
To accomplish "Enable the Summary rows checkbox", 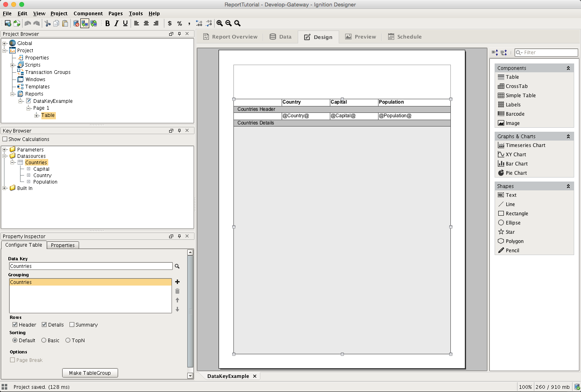I will [72, 325].
